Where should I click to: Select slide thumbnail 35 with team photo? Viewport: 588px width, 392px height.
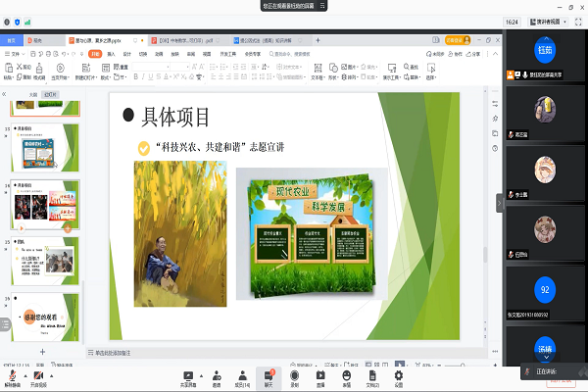pyautogui.click(x=45, y=261)
